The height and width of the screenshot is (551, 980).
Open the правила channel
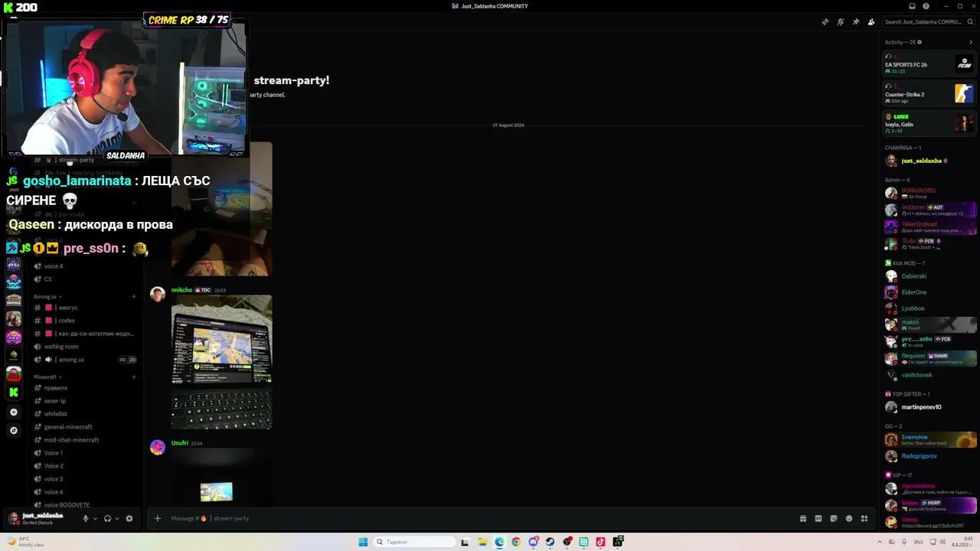[84, 388]
